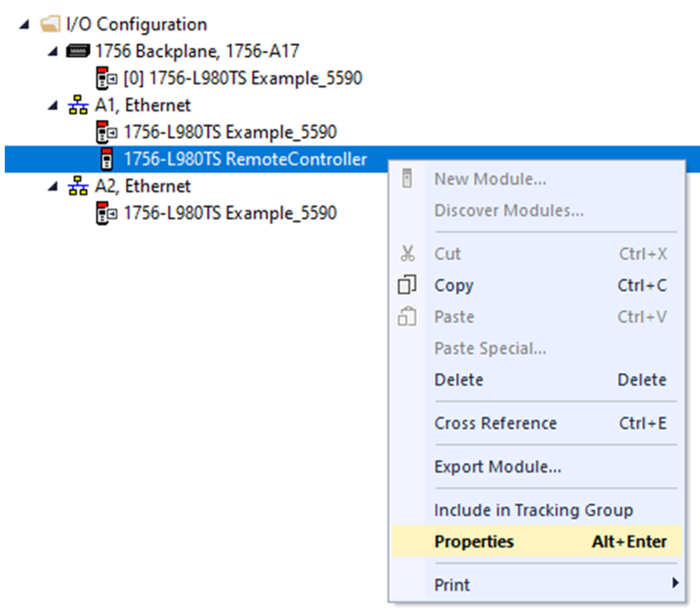
Task: Collapse the A2, Ethernet node
Action: [53, 187]
